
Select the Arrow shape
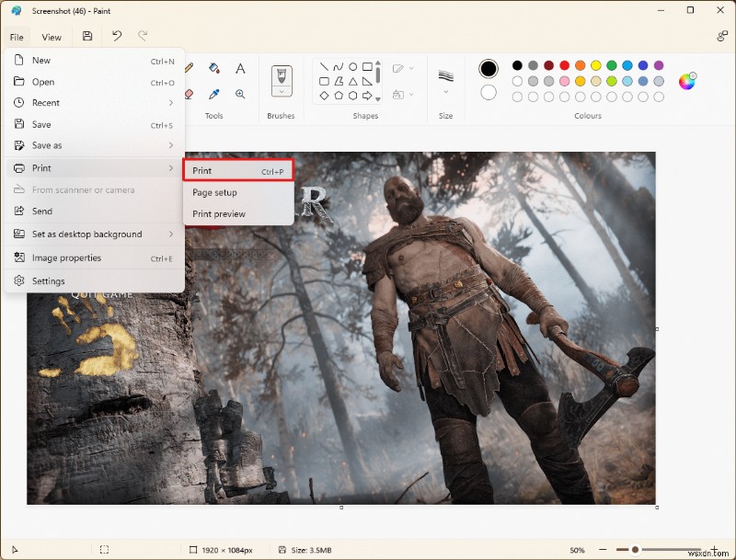[367, 96]
